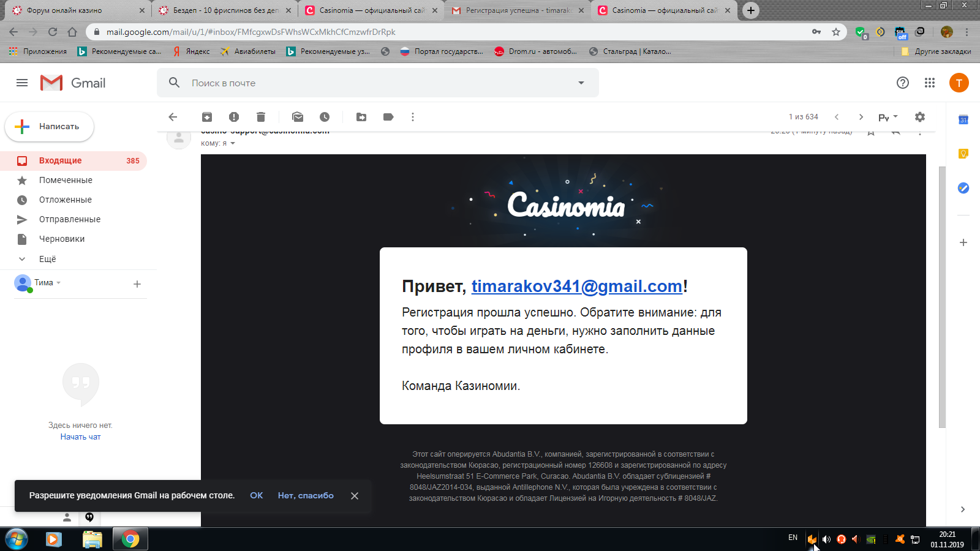This screenshot has width=980, height=551.
Task: Decline notifications with Нет, спасибо
Action: point(306,495)
